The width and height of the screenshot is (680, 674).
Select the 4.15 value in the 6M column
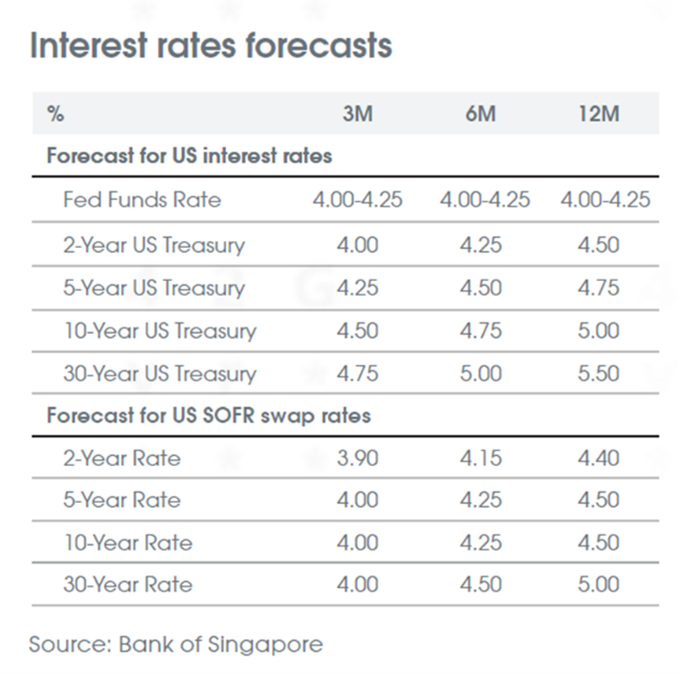click(x=482, y=459)
